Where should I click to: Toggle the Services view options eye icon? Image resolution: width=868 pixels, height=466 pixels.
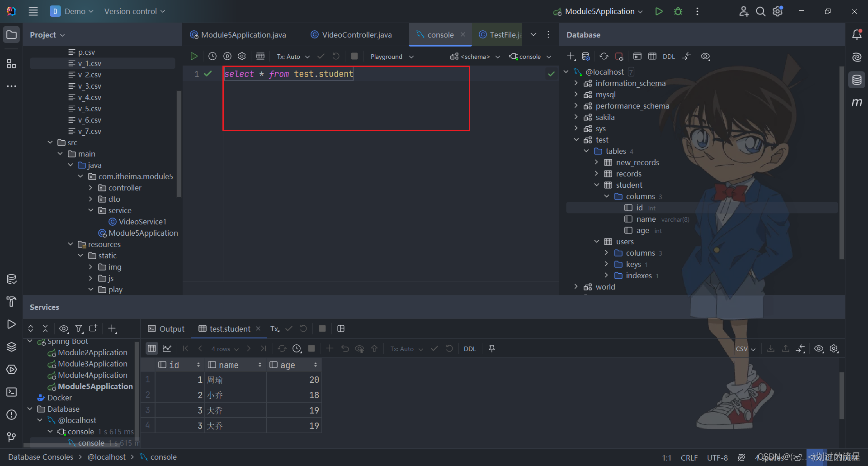click(64, 328)
